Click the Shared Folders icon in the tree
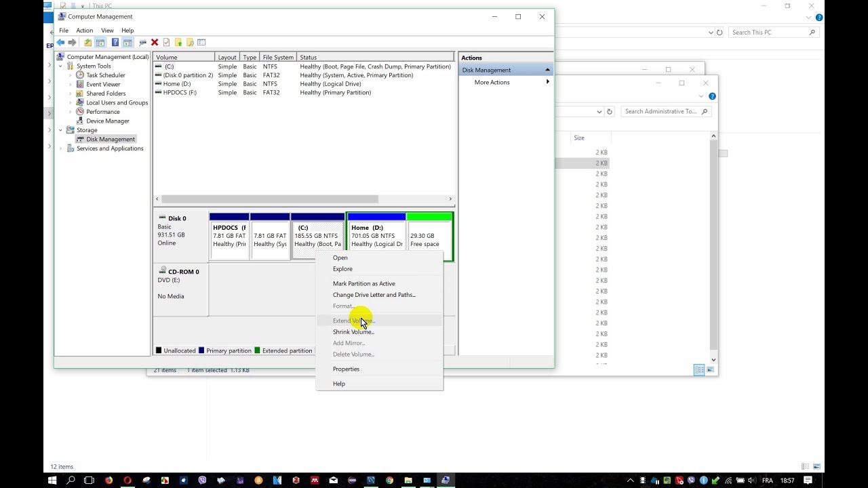The width and height of the screenshot is (868, 488). coord(80,94)
